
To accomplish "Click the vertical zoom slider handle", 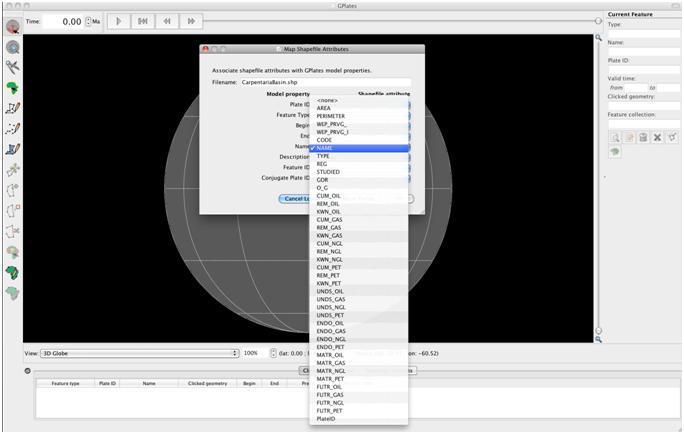I will [598, 331].
